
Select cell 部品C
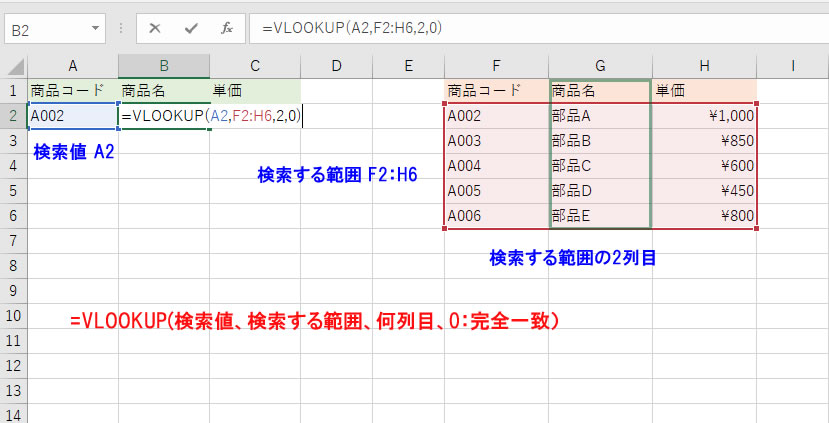pyautogui.click(x=600, y=165)
